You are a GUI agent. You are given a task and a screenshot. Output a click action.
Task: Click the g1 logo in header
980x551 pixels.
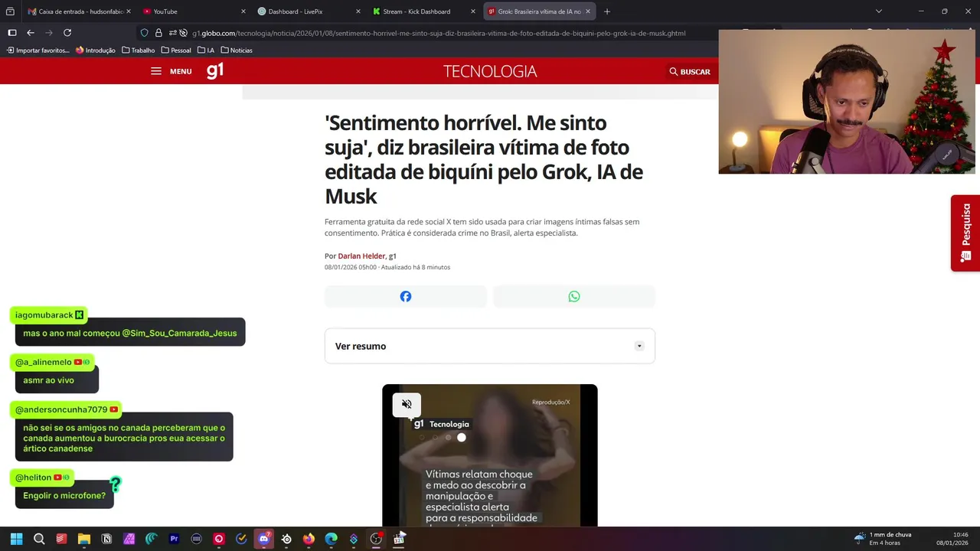215,70
